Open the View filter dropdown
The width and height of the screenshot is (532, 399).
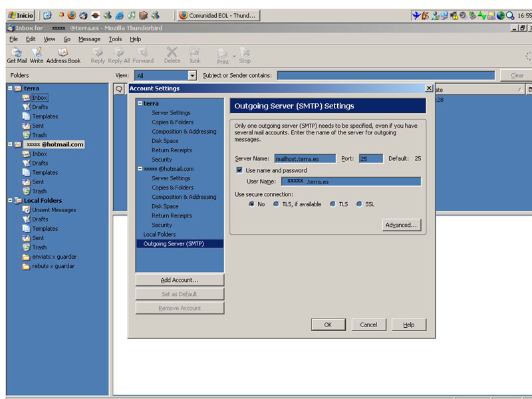point(192,75)
